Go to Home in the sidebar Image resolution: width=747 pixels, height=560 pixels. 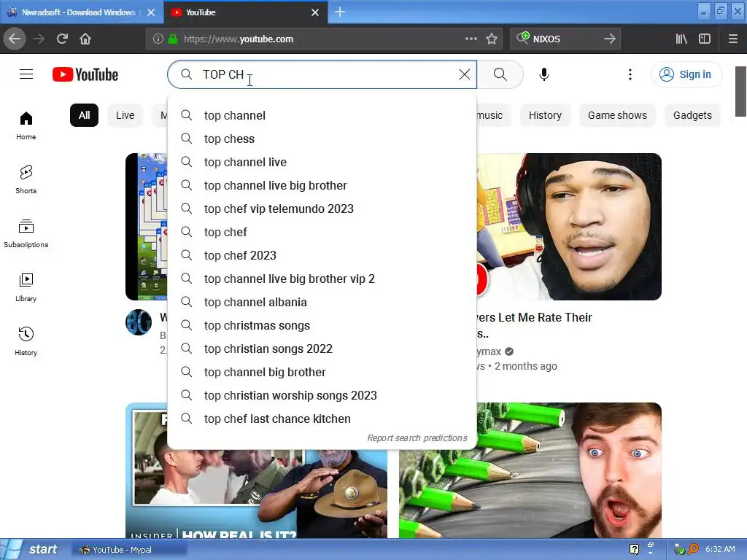[26, 125]
